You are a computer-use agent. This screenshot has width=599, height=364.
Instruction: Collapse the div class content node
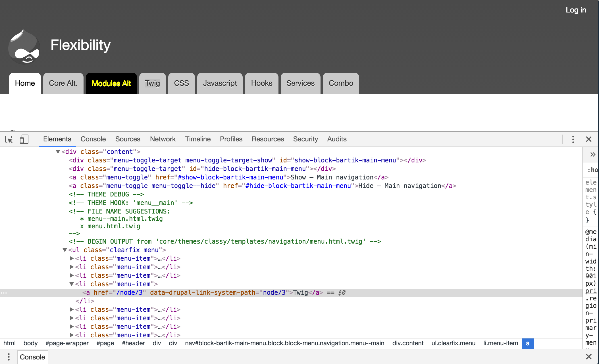(58, 152)
